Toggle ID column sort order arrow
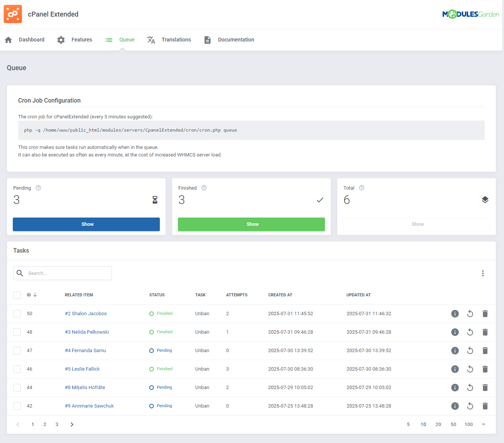This screenshot has width=504, height=443. (x=35, y=295)
